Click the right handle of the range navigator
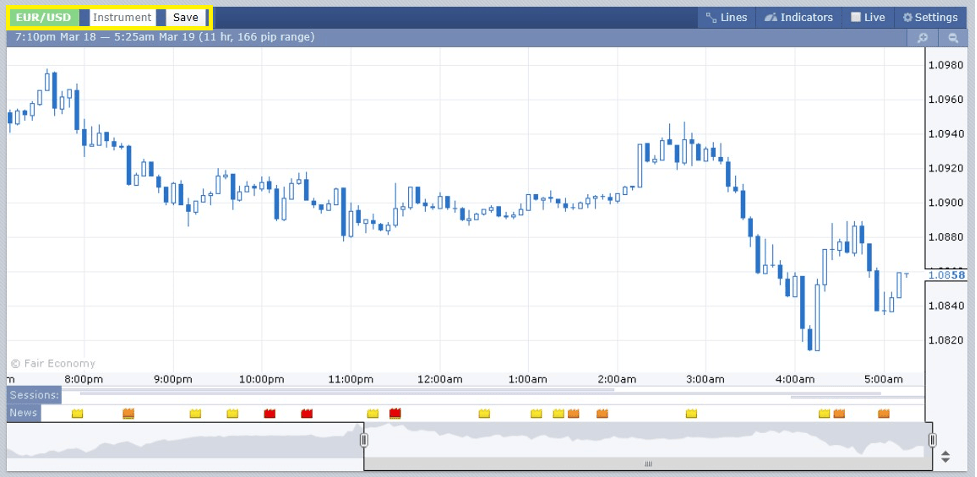Screen dimensions: 977x477 point(932,440)
